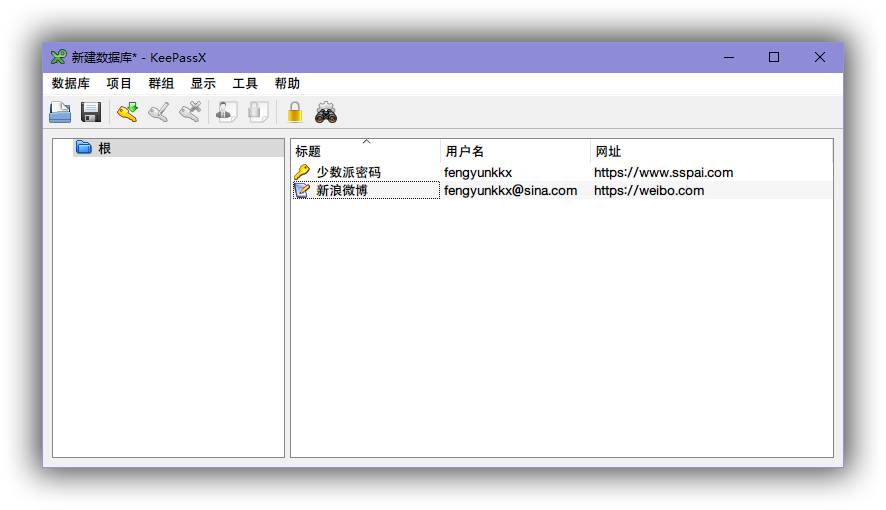Screen dimensions: 886x510
Task: Copy password to clipboard icon
Action: coord(258,112)
